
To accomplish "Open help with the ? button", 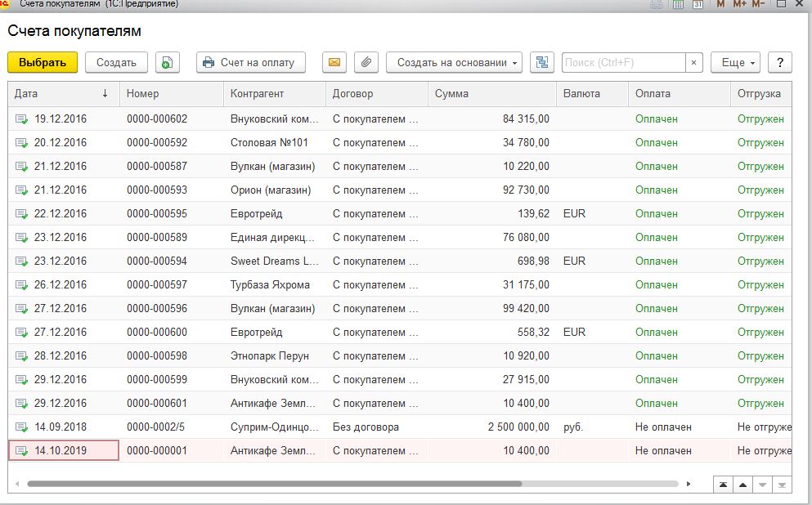I will pos(780,63).
